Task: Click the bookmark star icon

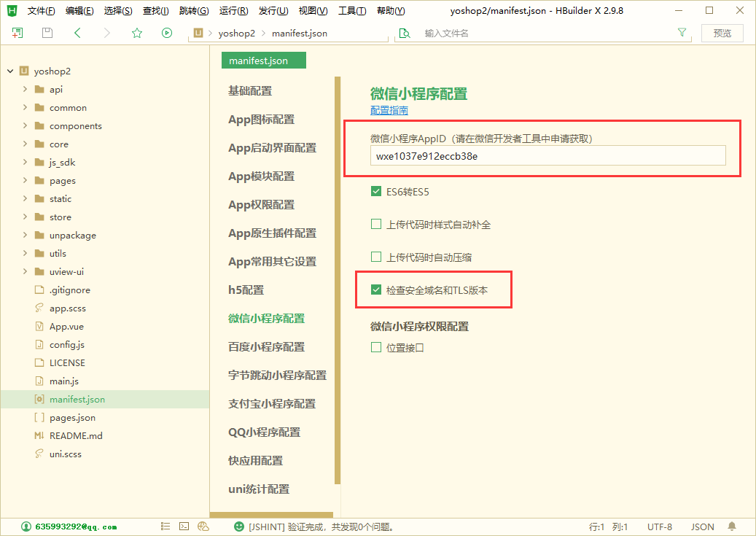Action: tap(137, 33)
